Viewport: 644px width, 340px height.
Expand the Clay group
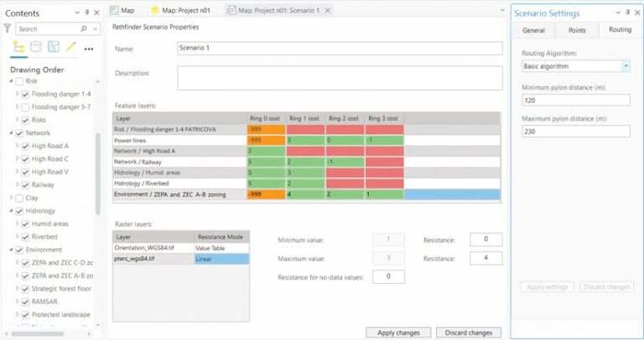(11, 198)
